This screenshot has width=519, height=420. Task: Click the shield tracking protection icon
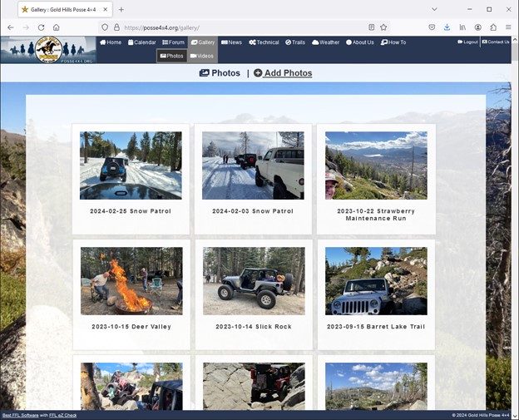pos(105,27)
